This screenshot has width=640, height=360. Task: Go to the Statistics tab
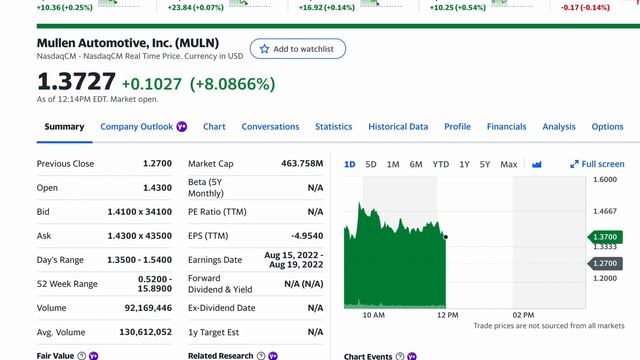click(333, 127)
